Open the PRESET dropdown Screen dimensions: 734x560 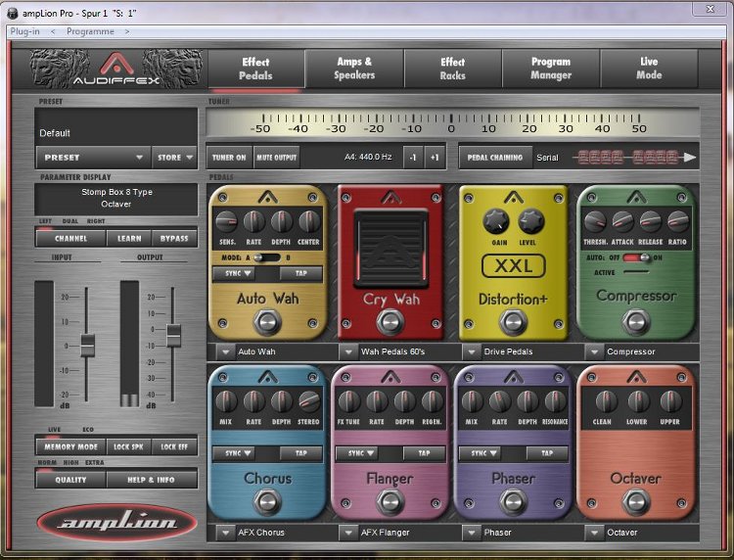93,158
